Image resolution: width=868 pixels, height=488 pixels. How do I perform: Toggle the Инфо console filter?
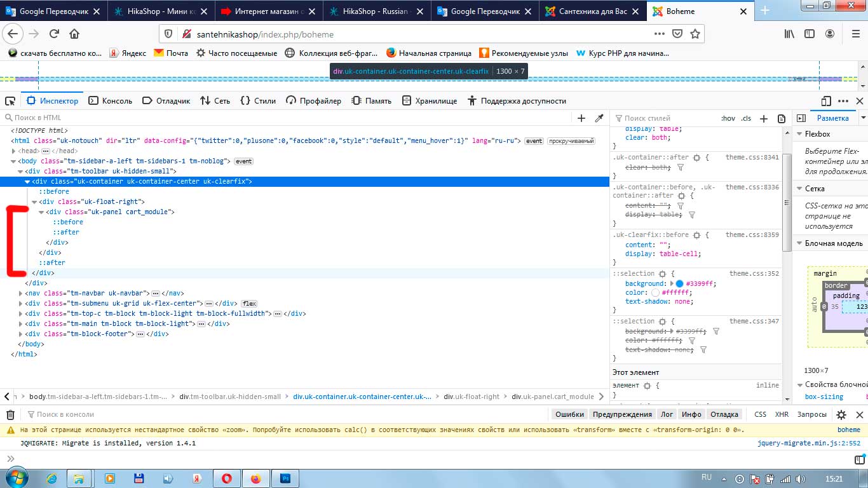[691, 414]
